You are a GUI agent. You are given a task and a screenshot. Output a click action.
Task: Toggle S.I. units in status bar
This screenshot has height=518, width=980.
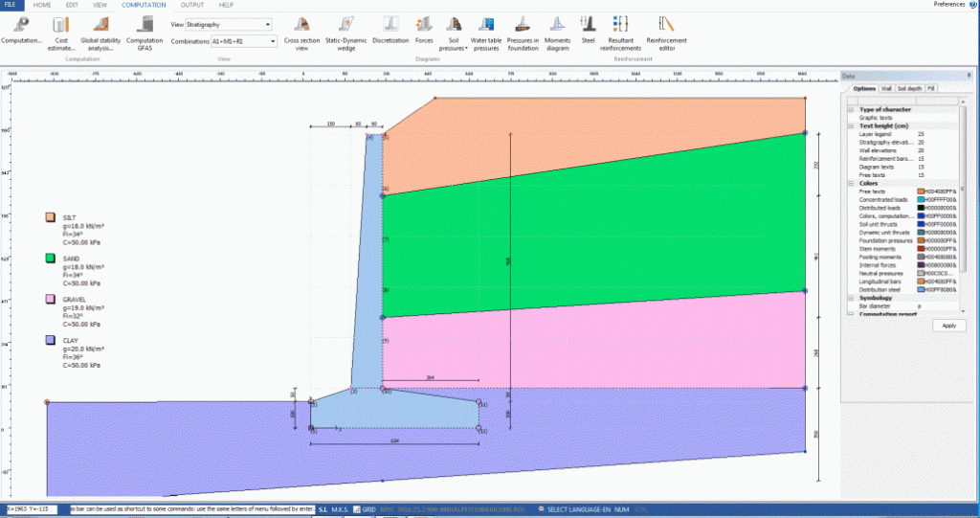[323, 509]
